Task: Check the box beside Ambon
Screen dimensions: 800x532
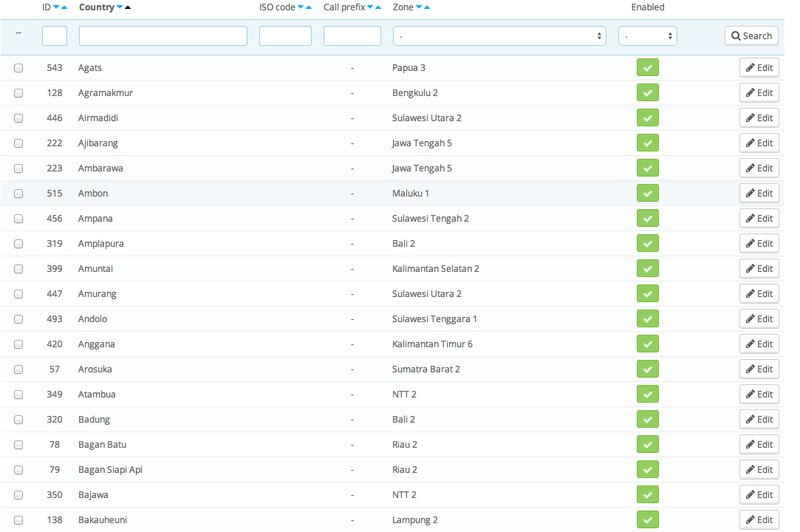Action: pyautogui.click(x=18, y=194)
